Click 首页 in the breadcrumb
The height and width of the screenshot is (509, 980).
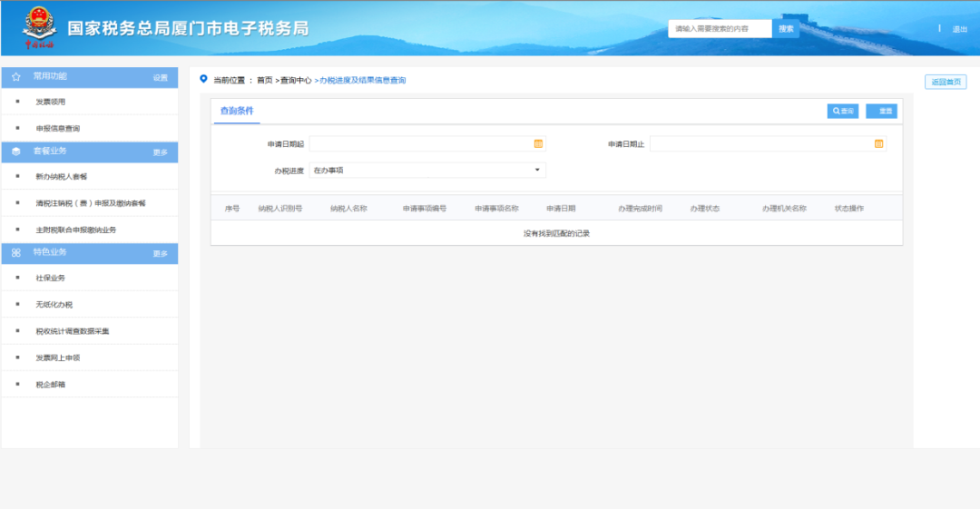pyautogui.click(x=264, y=80)
